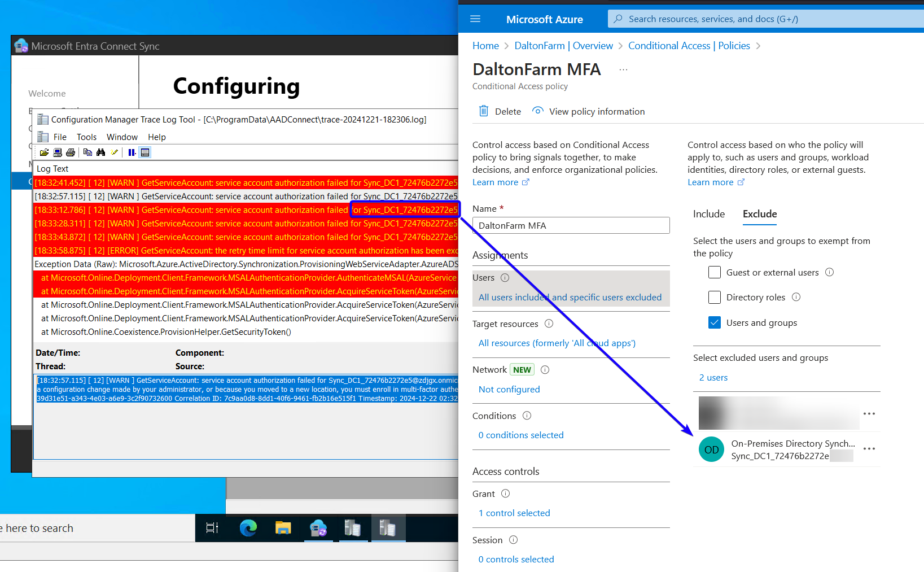Click the binoculars Find icon
This screenshot has height=572, width=924.
101,152
